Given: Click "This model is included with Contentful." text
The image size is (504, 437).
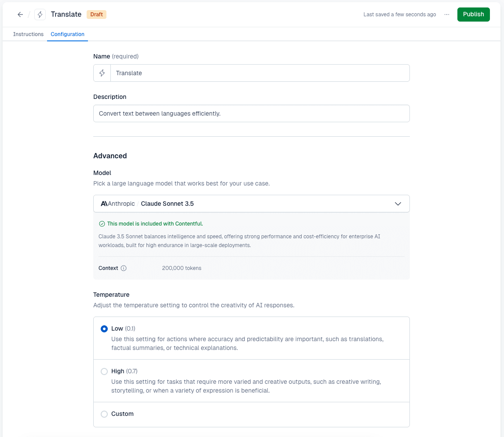Looking at the screenshot, I should tap(155, 224).
